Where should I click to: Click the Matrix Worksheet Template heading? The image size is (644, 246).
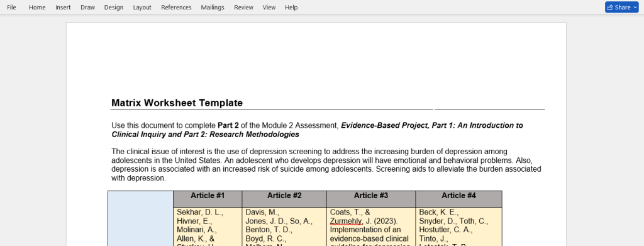click(x=177, y=103)
